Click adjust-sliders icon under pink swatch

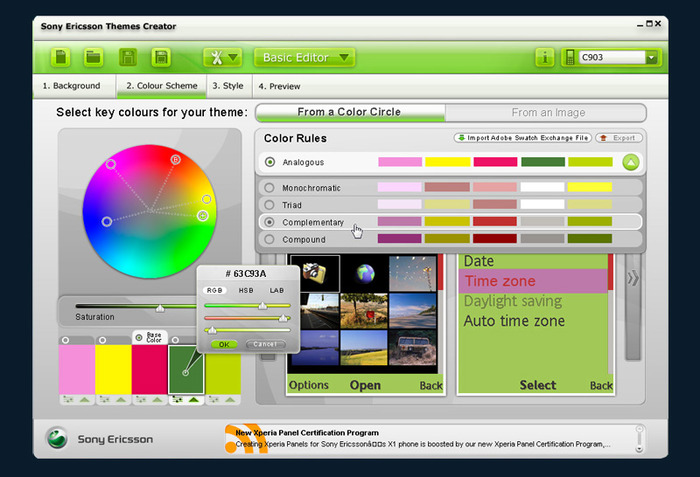click(x=68, y=400)
